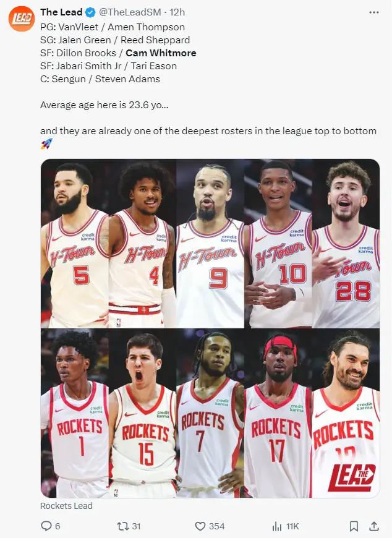Click the share upload icon

tap(374, 526)
